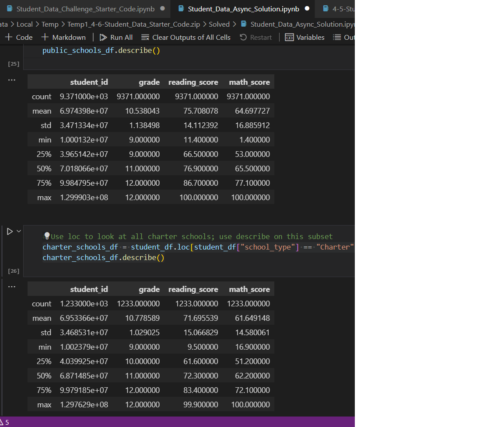Viewport: 504px width, 427px height.
Task: Add a new Code cell
Action: pyautogui.click(x=18, y=37)
